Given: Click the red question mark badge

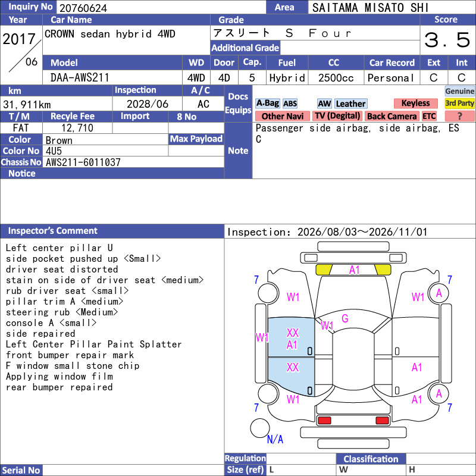Looking at the screenshot, I should (459, 116).
